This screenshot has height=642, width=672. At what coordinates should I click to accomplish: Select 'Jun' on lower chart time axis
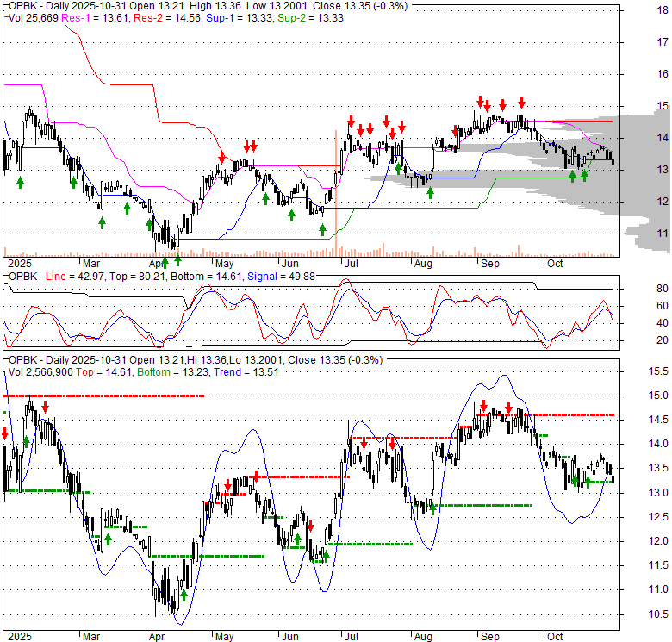[290, 637]
